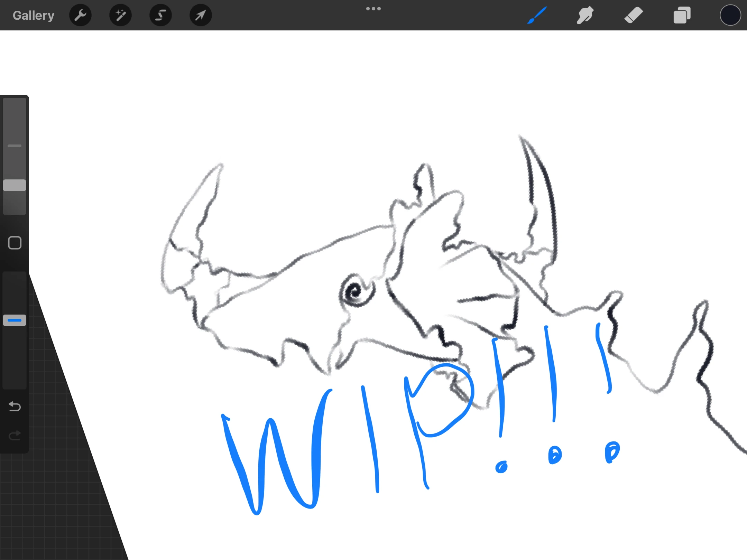Image resolution: width=747 pixels, height=560 pixels.
Task: Open the active color swatch
Action: coord(730,15)
